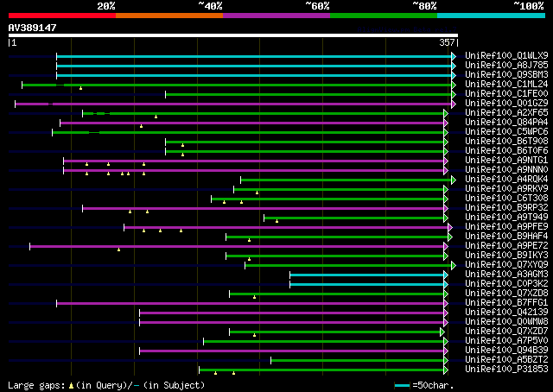This screenshot has height=392, width=553.
Task: Click UniRef100_A7P5V0 label
Action: coord(506,341)
